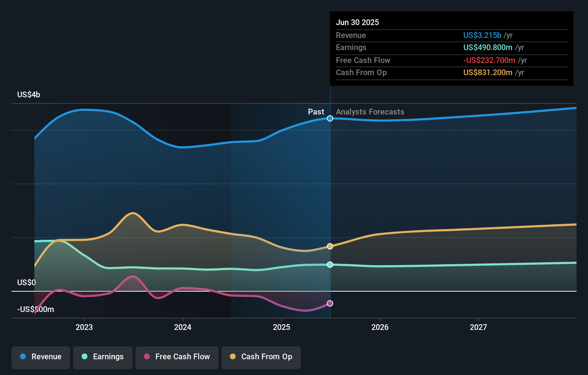Toggle the Revenue series visibility
Screen dimensions: 588x375
point(40,357)
